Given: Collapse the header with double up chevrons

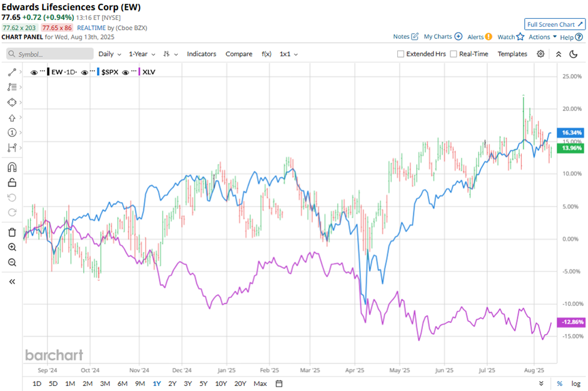Looking at the screenshot, I should pos(559,54).
